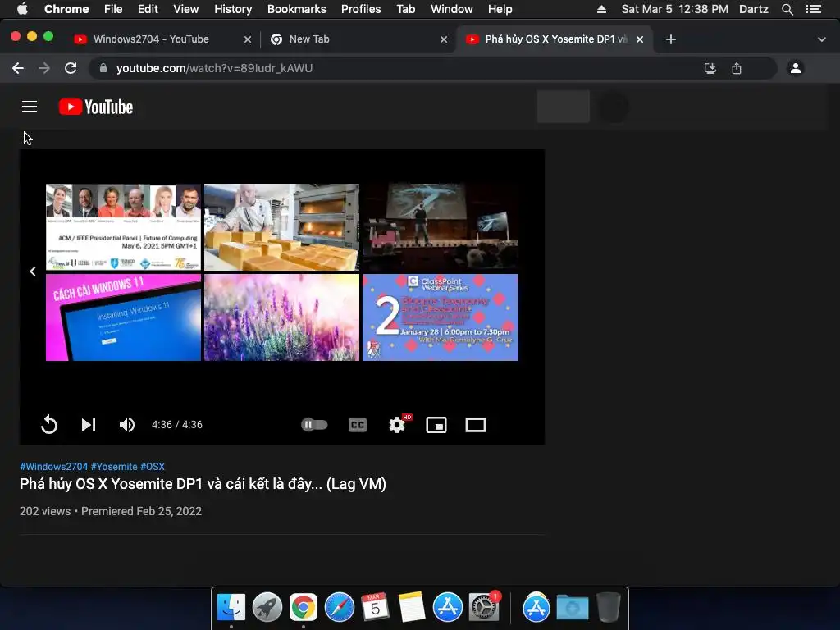Open the video settings gear
The image size is (840, 630).
(x=398, y=425)
